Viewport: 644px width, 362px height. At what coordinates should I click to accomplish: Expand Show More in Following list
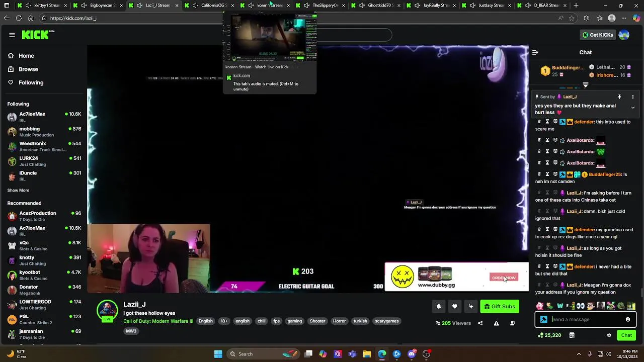coord(18,191)
